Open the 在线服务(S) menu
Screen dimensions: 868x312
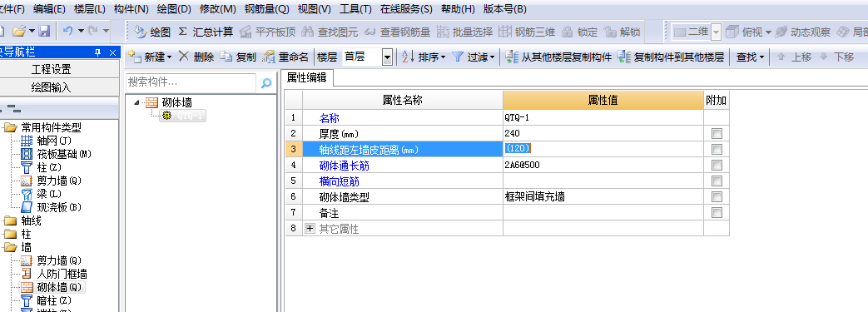406,9
